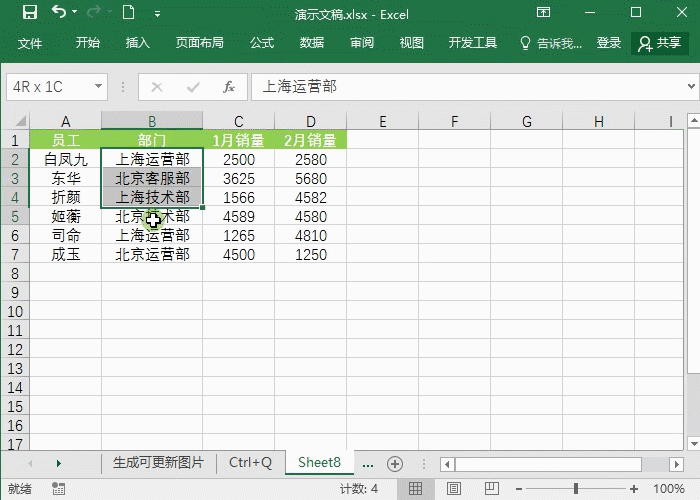Zoom out with the minus button
The image size is (700, 500).
519,489
